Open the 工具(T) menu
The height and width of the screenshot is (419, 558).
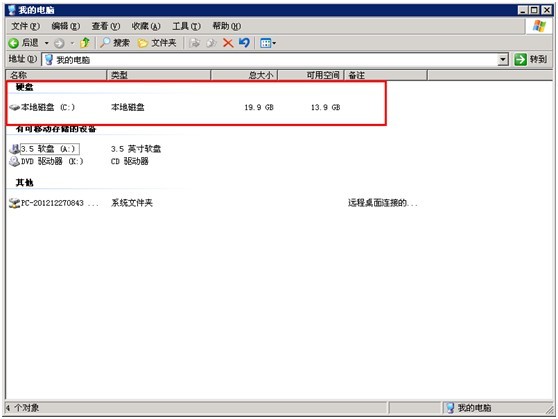[x=186, y=26]
